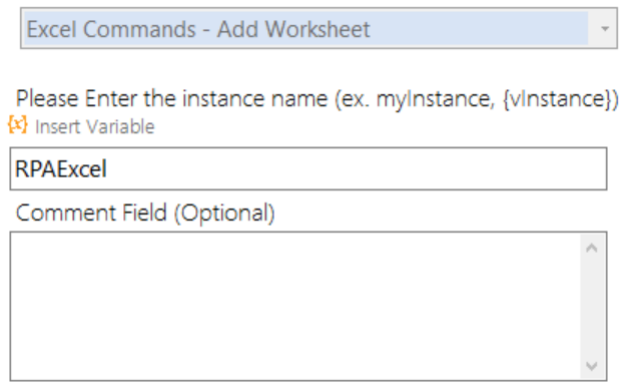622x388 pixels.
Task: Click the blank area below the comment box's first line
Action: pyautogui.click(x=296, y=317)
